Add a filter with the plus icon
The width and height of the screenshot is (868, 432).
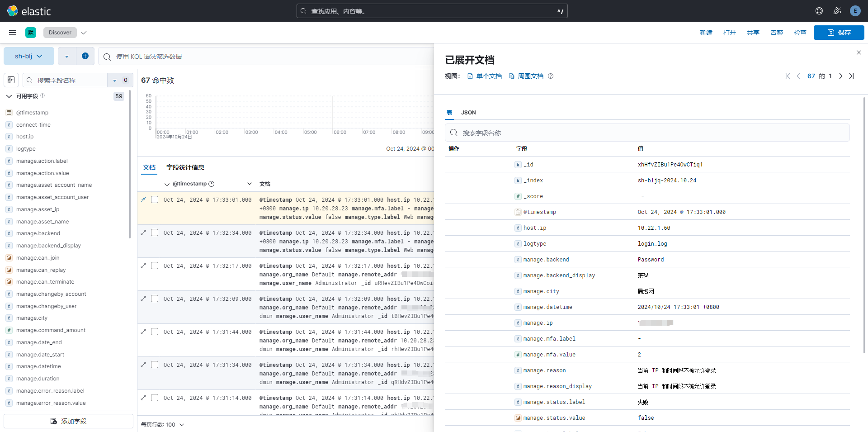[85, 56]
